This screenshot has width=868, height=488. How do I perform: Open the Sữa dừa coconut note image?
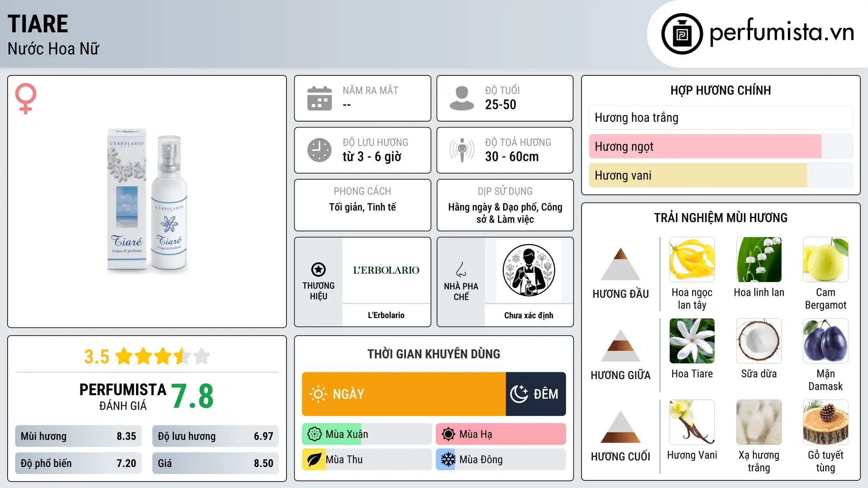tap(759, 341)
